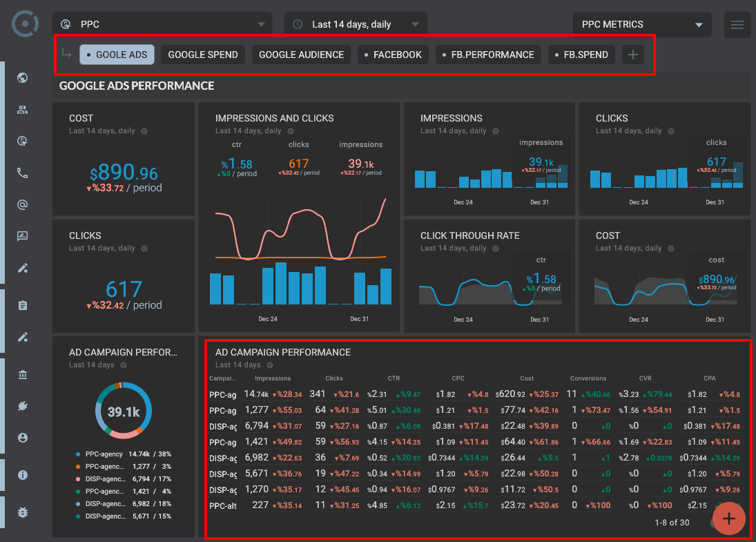Click the legend dot for 6,794 / 17%
Viewport: 756px width, 542px height.
78,479
